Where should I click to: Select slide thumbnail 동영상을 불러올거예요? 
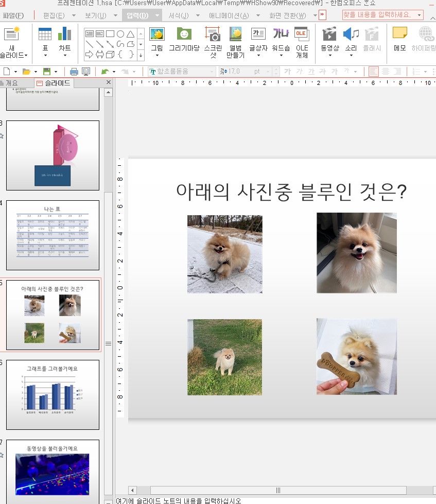[x=53, y=472]
